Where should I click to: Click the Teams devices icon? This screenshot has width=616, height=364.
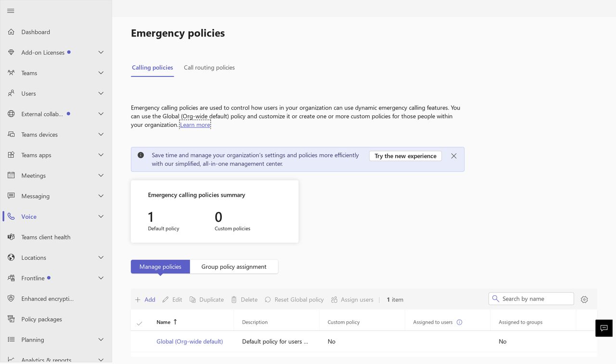click(11, 135)
